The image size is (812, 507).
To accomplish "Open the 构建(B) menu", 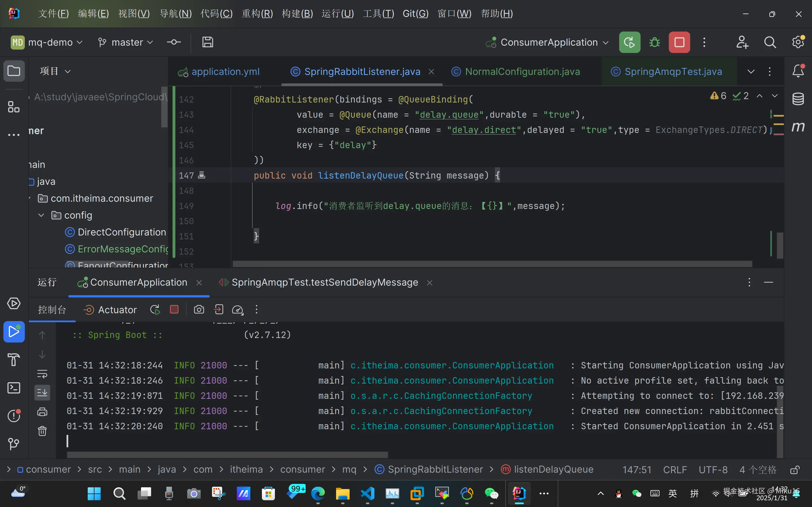I will click(x=297, y=14).
